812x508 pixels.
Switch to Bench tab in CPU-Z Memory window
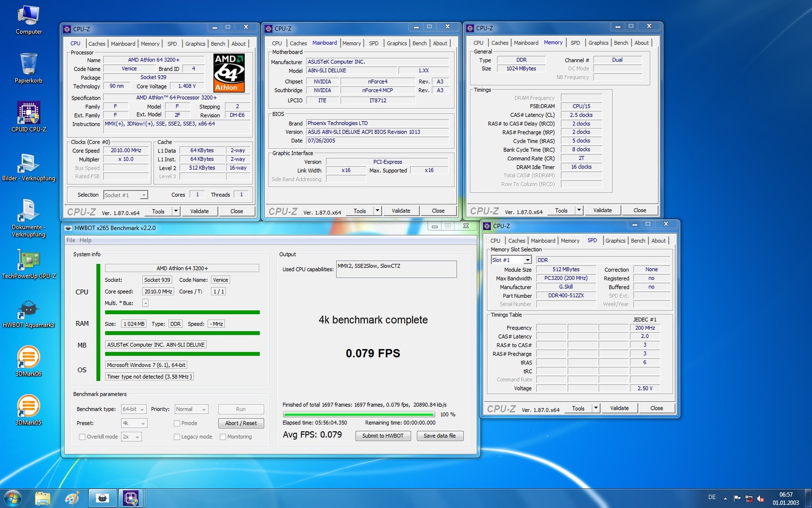point(621,43)
